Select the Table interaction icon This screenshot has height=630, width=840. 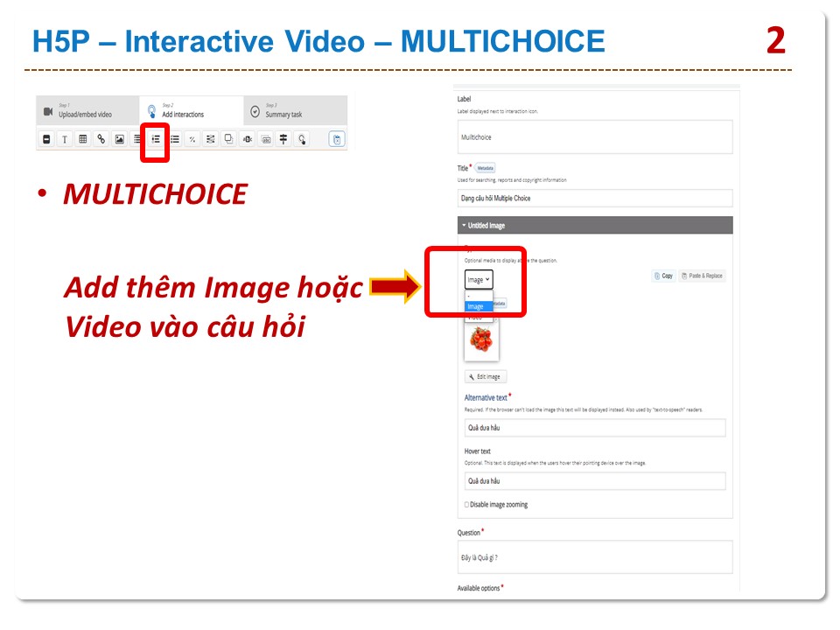(x=82, y=139)
